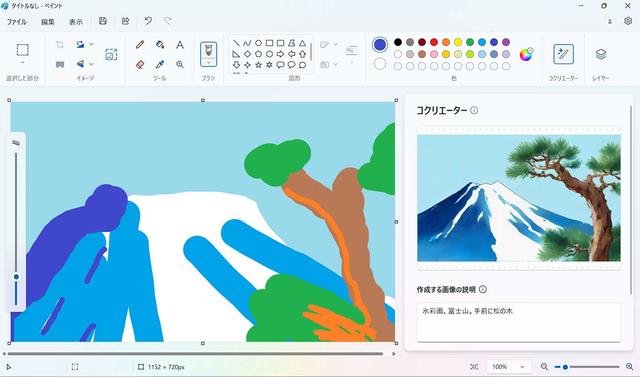Viewport: 640px width, 377px height.
Task: Undo the last action
Action: point(148,21)
